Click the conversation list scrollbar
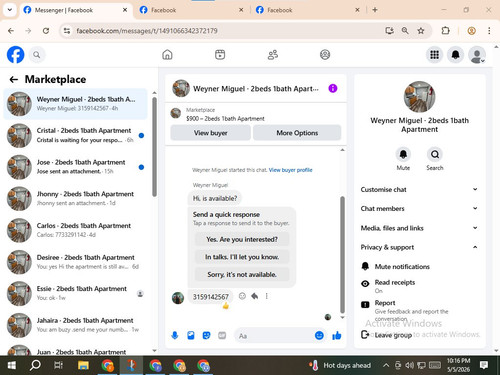 pyautogui.click(x=154, y=147)
